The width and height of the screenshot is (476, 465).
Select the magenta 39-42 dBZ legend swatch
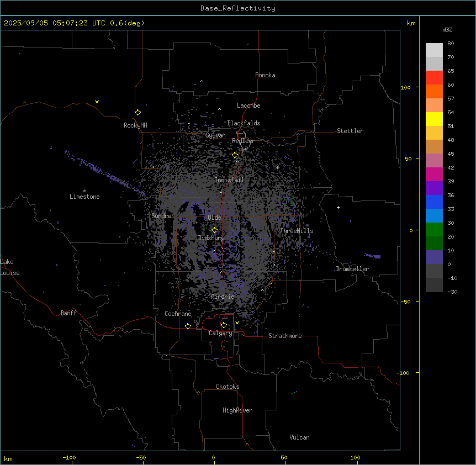pos(434,174)
